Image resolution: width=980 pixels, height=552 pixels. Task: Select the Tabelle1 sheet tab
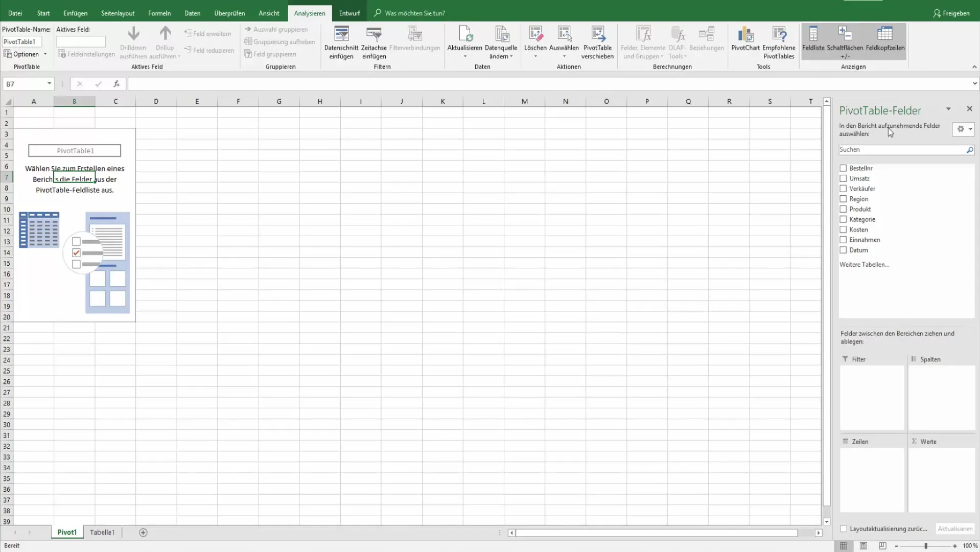click(x=102, y=533)
